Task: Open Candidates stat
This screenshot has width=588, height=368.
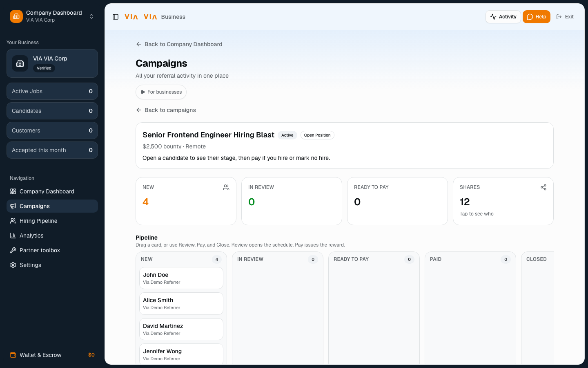Action: [x=52, y=111]
